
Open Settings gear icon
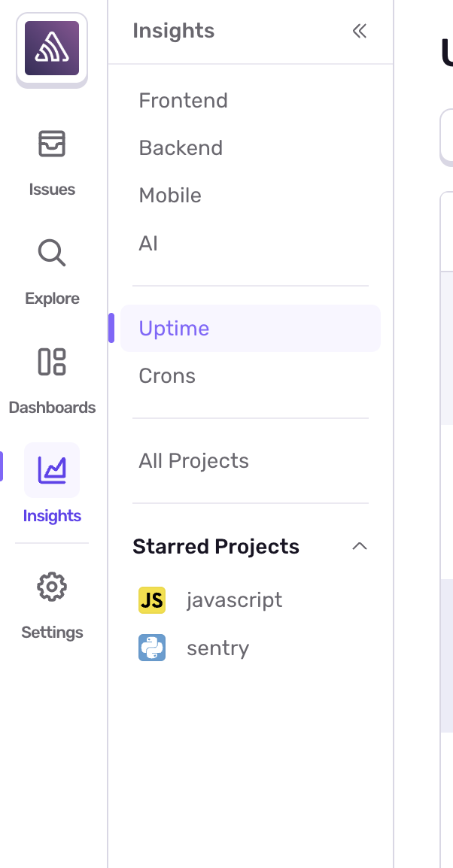tap(52, 587)
